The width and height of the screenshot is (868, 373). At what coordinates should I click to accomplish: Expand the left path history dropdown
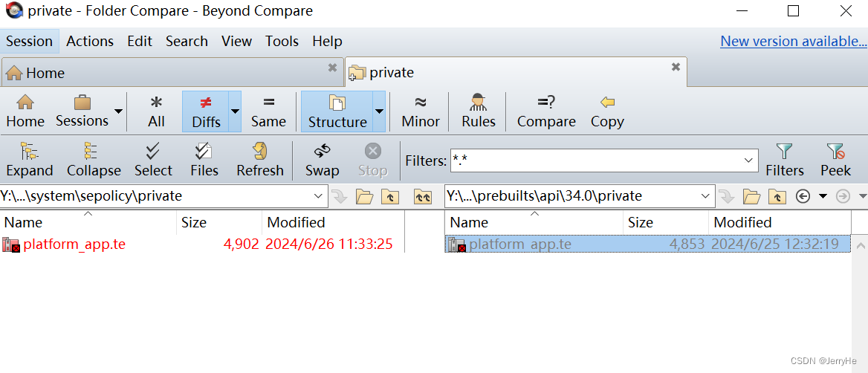point(318,196)
